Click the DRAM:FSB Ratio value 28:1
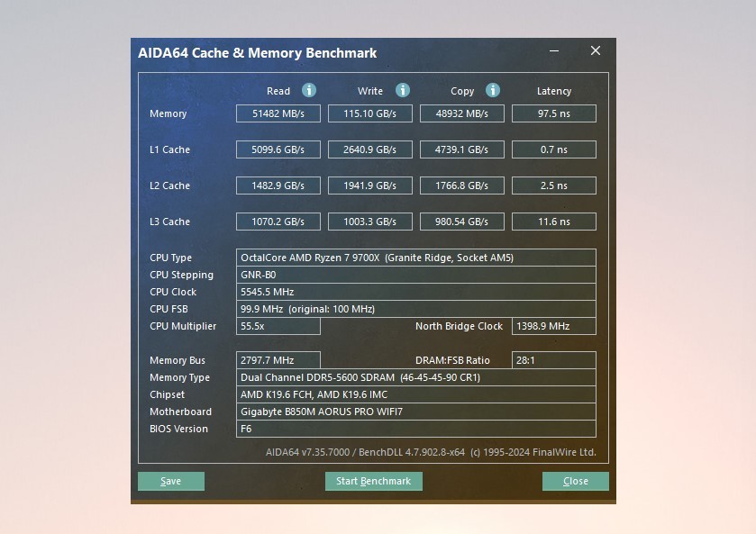 pos(554,360)
